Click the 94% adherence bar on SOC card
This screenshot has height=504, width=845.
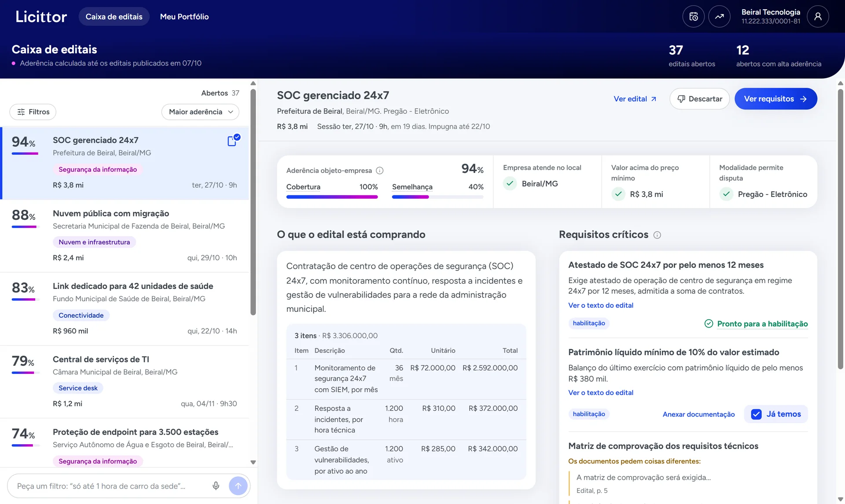(x=25, y=153)
